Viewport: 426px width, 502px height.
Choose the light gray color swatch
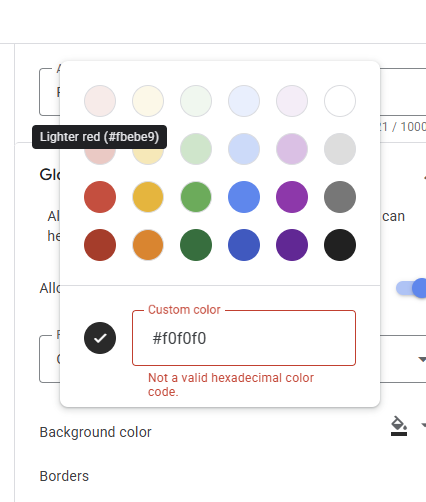tap(340, 149)
